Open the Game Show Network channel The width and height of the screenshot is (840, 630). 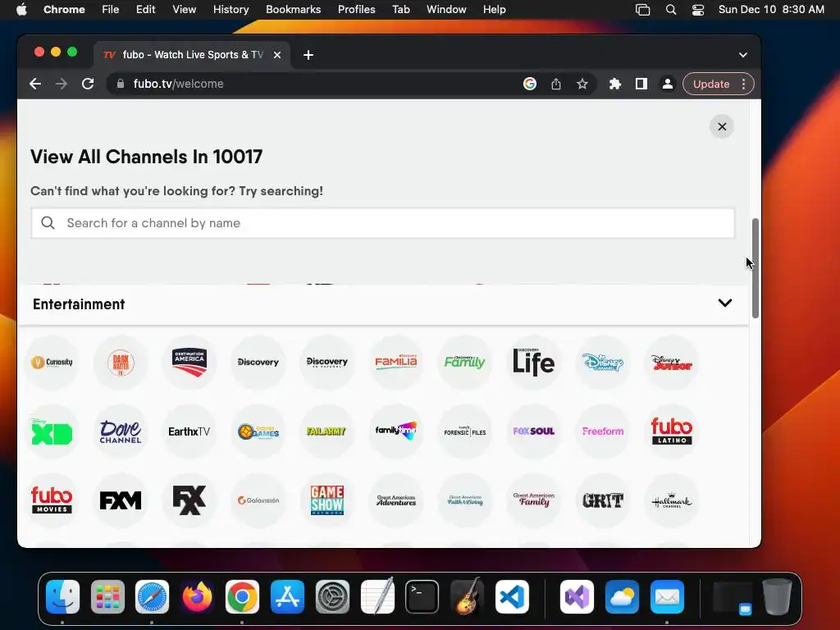[x=326, y=500]
